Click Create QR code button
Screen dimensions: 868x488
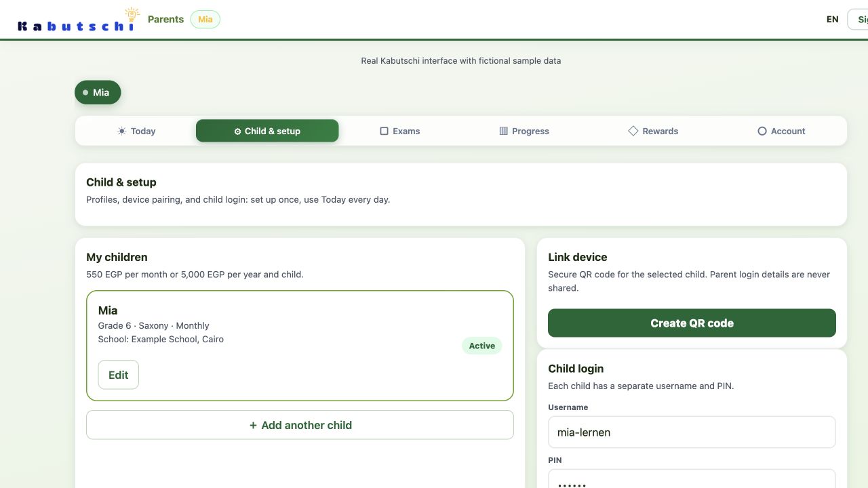pos(692,323)
